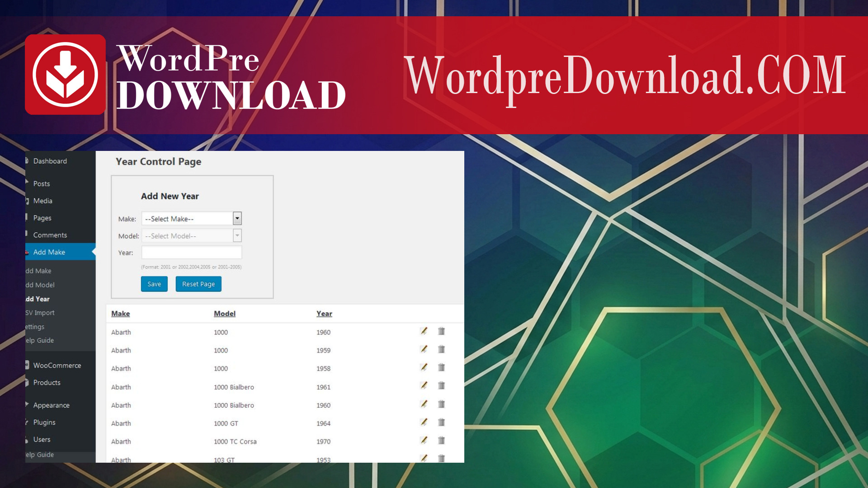Viewport: 868px width, 488px height.
Task: Click the Year input field
Action: point(192,252)
